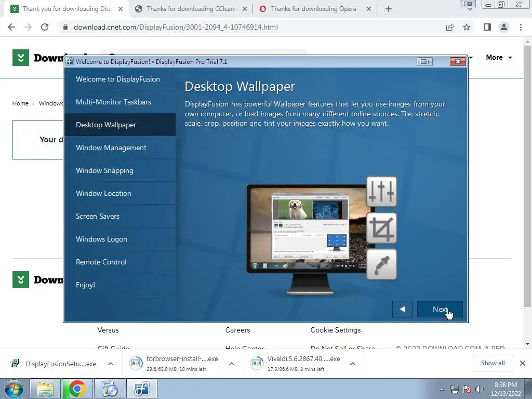Screen dimensions: 532x399
Task: Open the Careers footer link
Action: (x=237, y=330)
